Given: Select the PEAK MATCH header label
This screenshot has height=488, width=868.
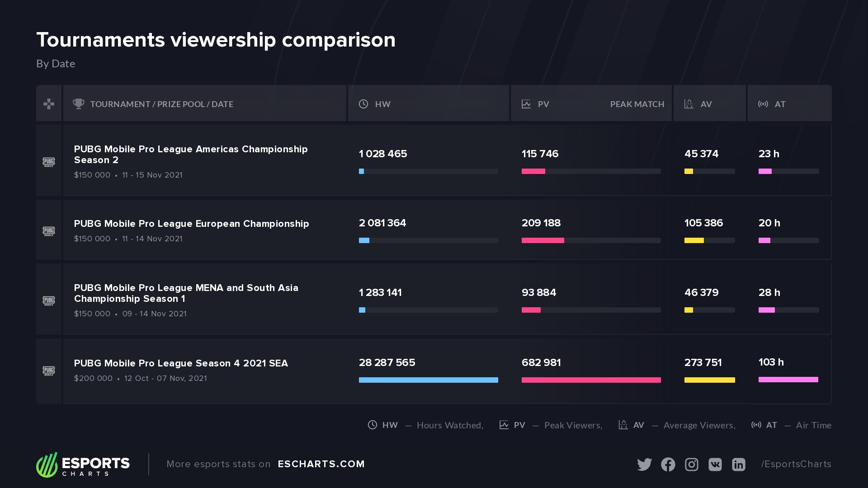Looking at the screenshot, I should coord(637,104).
